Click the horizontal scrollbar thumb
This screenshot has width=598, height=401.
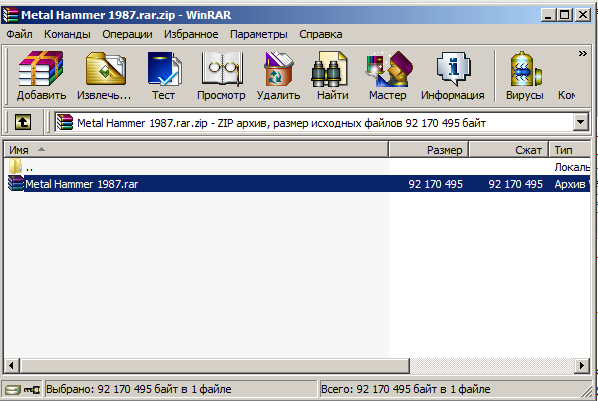214,366
